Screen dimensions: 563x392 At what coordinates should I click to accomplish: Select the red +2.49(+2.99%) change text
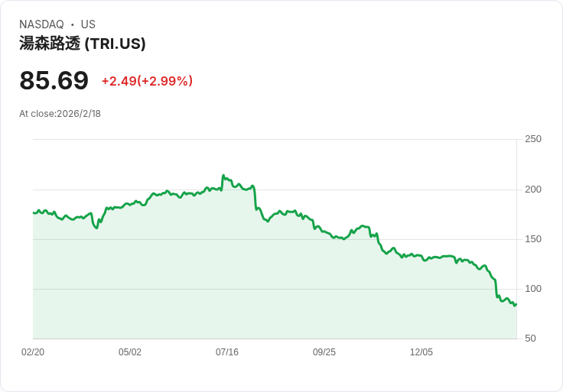point(147,81)
